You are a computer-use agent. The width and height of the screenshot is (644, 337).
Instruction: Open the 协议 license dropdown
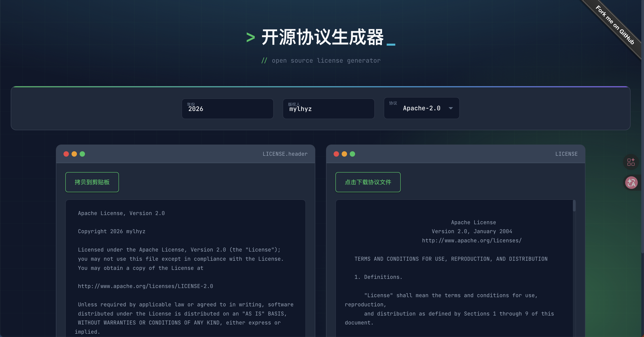pos(422,108)
